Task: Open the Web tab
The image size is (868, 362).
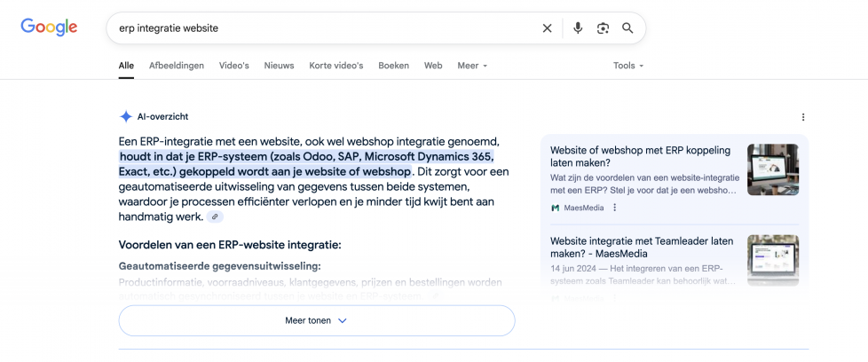Action: [433, 66]
